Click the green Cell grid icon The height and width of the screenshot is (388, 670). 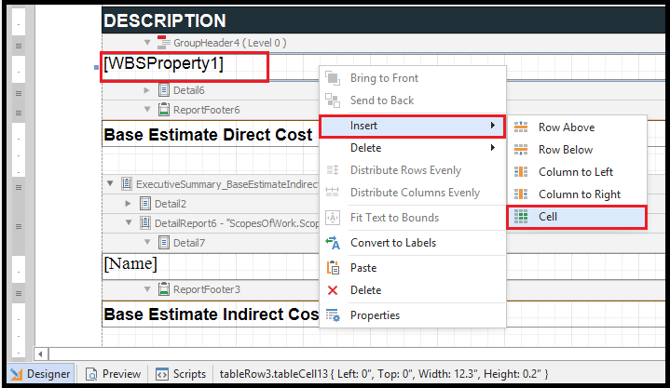click(520, 217)
